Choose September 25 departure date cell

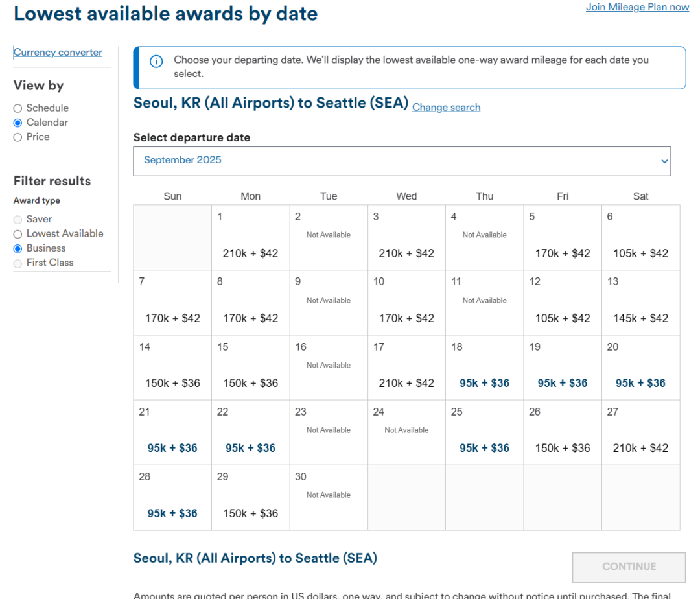484,432
